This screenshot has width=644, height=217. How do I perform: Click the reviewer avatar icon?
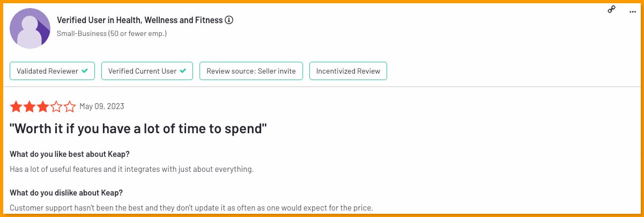coord(30,29)
